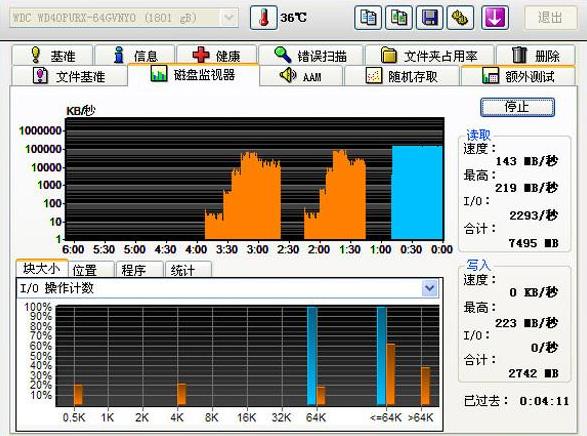Open the options gear icon
This screenshot has height=436, width=587.
(460, 18)
